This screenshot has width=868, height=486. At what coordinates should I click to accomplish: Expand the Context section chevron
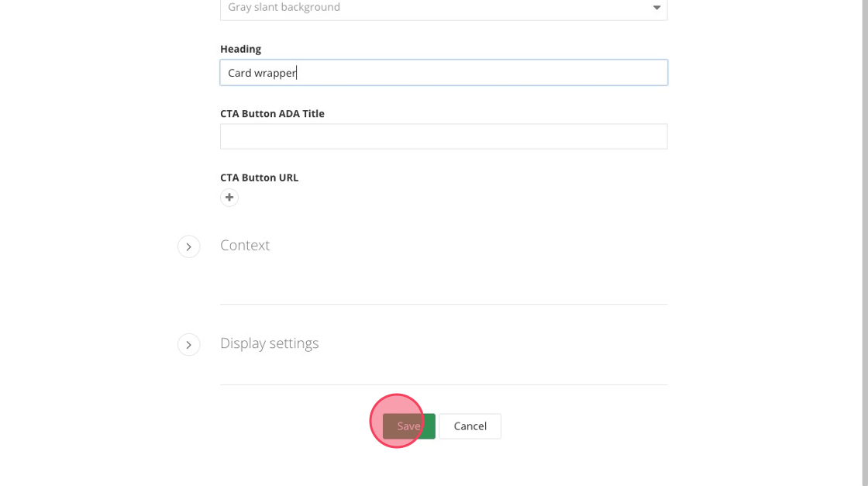coord(189,246)
